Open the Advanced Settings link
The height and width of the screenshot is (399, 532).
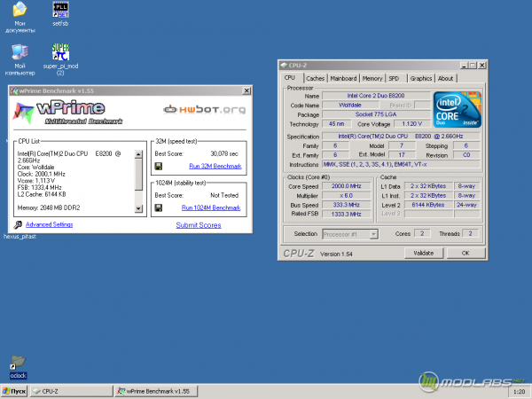coord(49,224)
